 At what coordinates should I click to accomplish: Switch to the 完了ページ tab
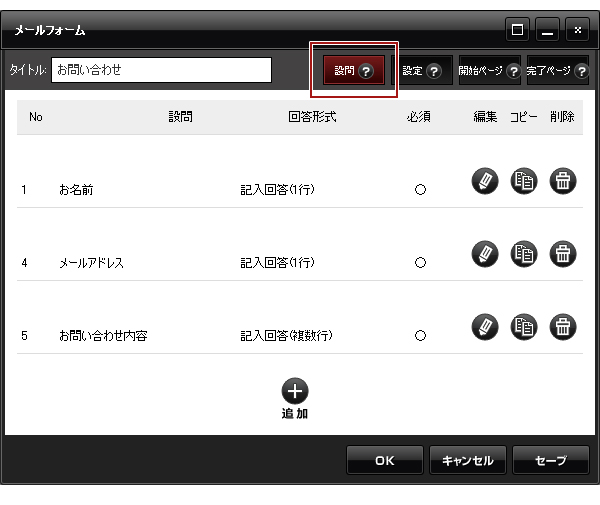click(558, 70)
